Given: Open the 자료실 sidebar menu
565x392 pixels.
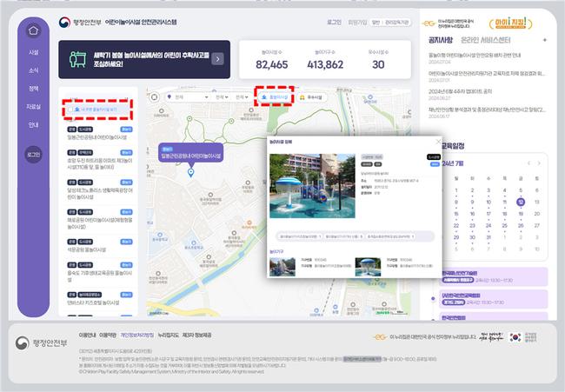Looking at the screenshot, I should pyautogui.click(x=33, y=106).
